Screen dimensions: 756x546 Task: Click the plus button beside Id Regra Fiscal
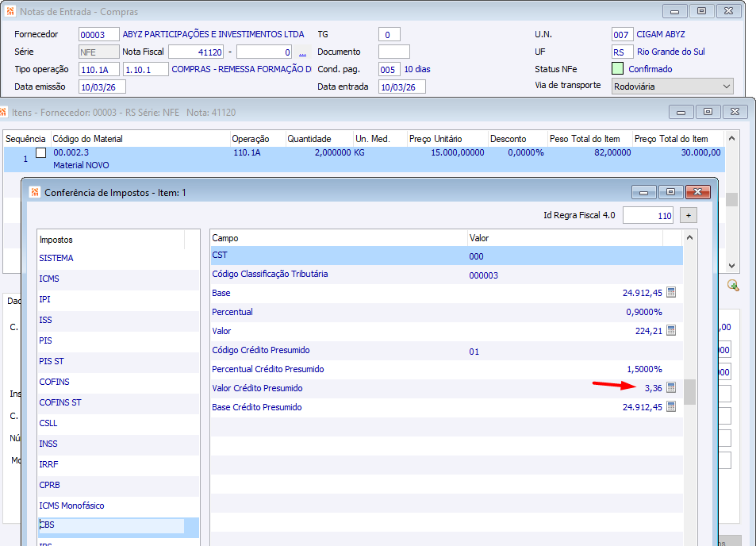(689, 215)
